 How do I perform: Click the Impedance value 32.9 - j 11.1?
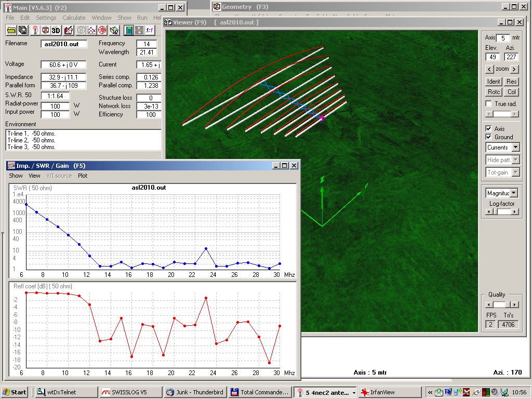(x=63, y=77)
